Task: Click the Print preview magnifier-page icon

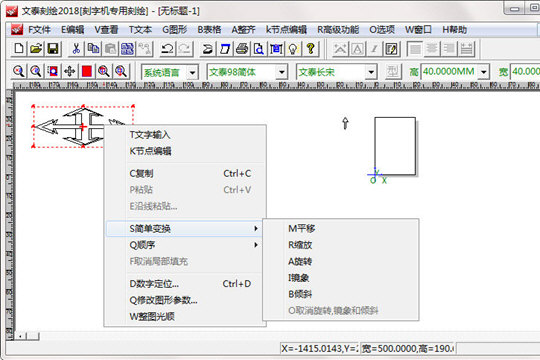Action: pos(259,49)
